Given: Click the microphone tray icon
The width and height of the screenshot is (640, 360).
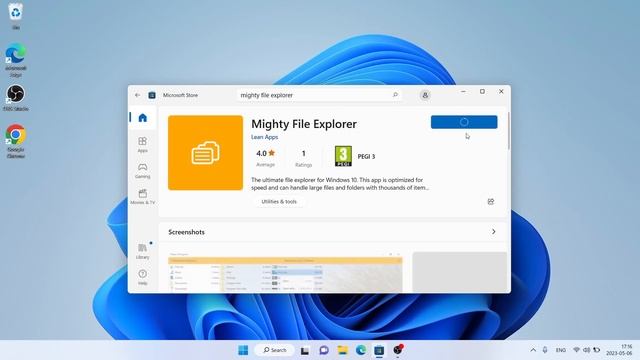Looking at the screenshot, I should (x=545, y=350).
